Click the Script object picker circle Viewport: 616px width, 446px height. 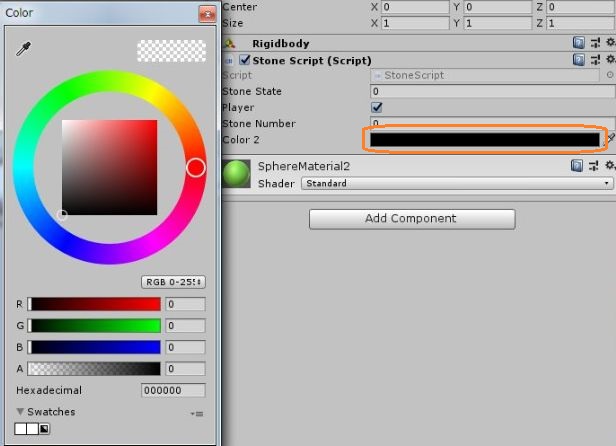610,76
